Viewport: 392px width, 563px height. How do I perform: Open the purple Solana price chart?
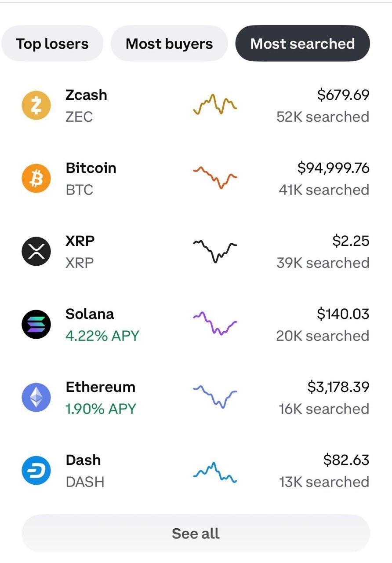coord(215,324)
